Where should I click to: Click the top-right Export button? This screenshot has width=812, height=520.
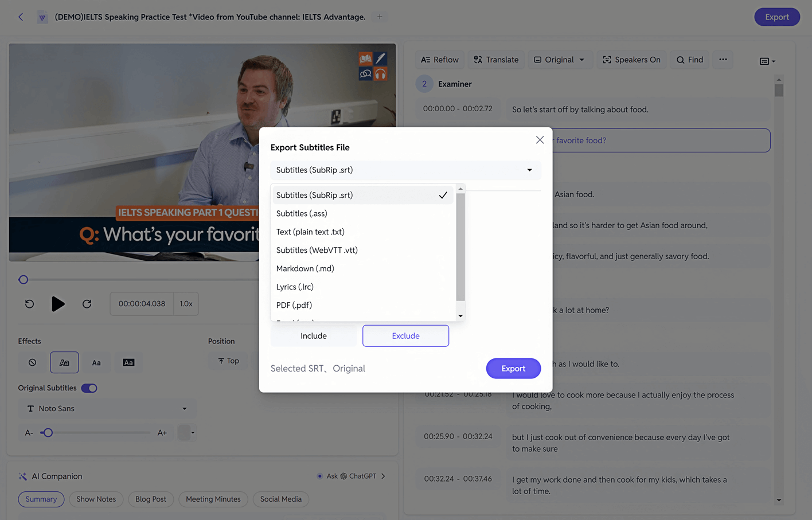pyautogui.click(x=776, y=17)
